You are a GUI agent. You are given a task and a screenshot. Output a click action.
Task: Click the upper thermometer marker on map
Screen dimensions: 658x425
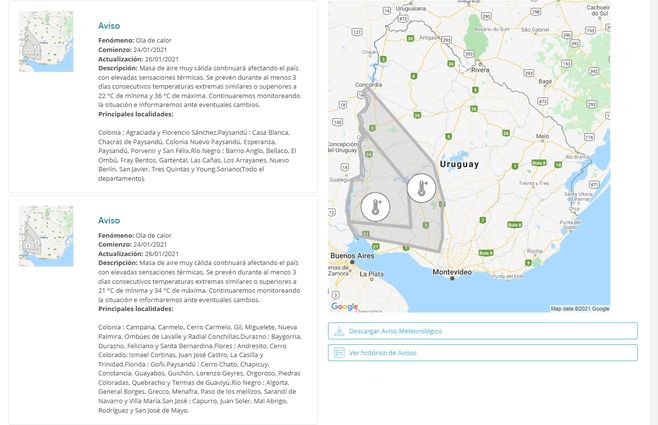pos(421,187)
